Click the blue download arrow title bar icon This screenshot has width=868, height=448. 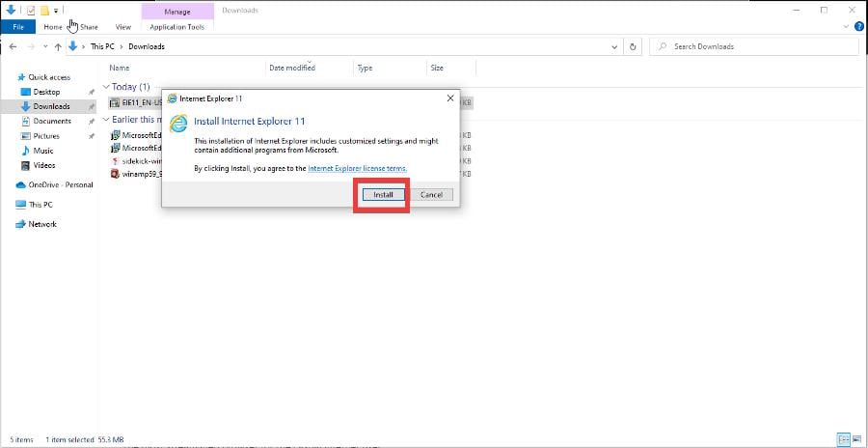coord(11,10)
